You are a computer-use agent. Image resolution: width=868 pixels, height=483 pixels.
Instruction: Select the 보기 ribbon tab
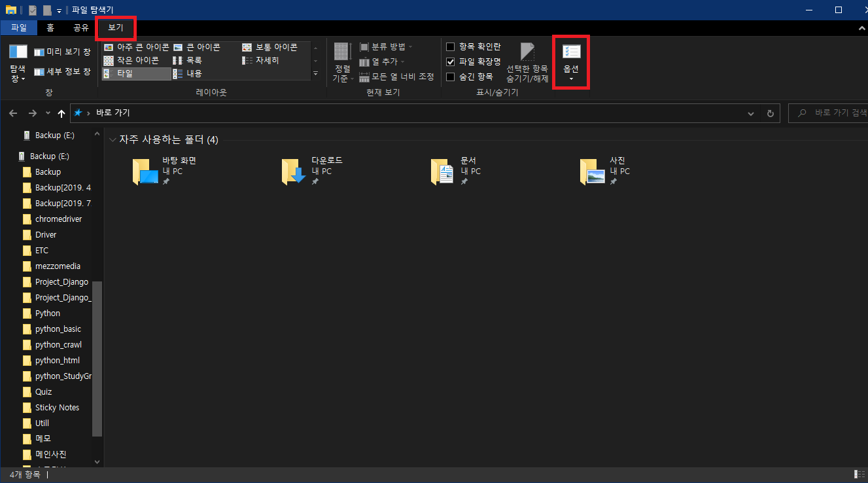point(116,27)
